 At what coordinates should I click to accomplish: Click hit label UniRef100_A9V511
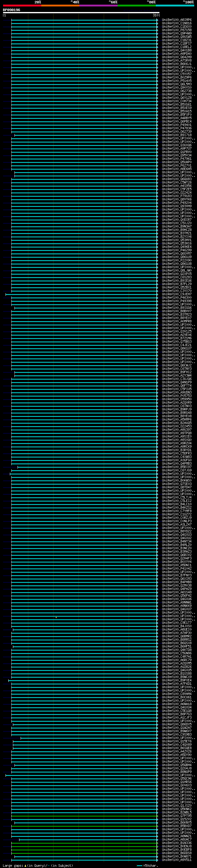[177, 860]
